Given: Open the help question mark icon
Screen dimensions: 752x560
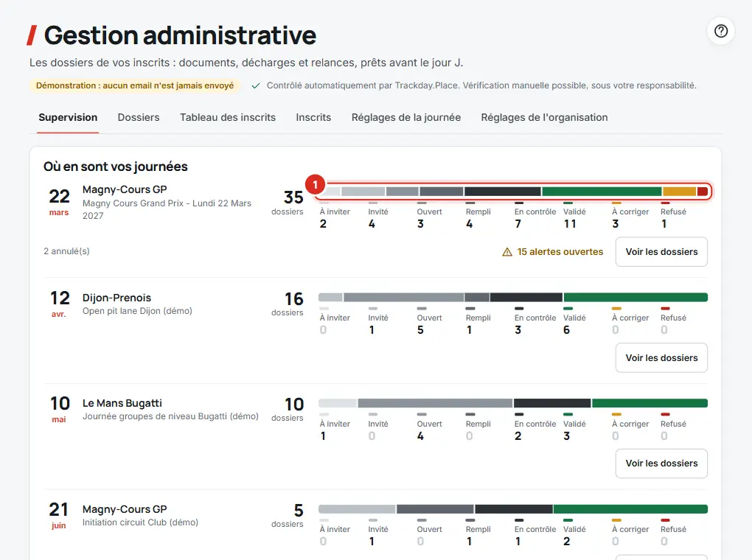Looking at the screenshot, I should click(x=721, y=31).
